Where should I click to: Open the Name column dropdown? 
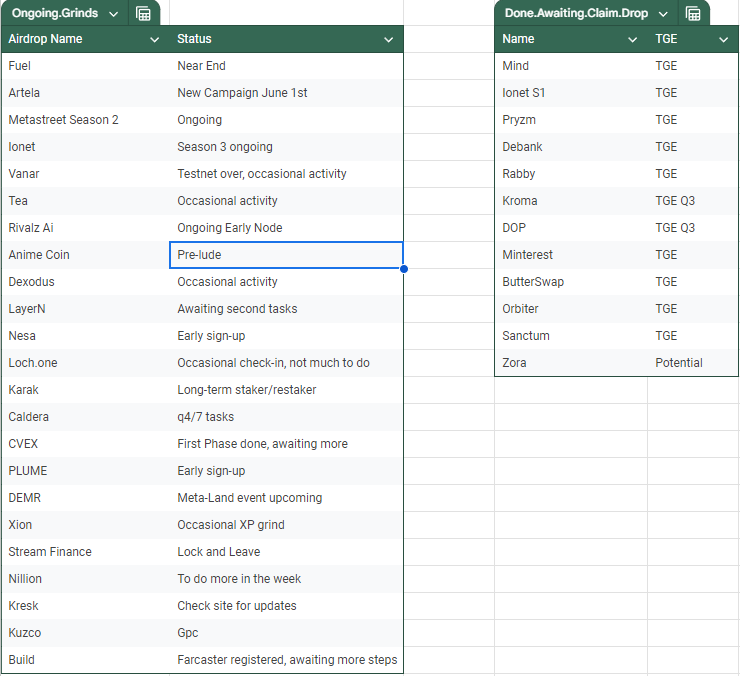click(632, 40)
